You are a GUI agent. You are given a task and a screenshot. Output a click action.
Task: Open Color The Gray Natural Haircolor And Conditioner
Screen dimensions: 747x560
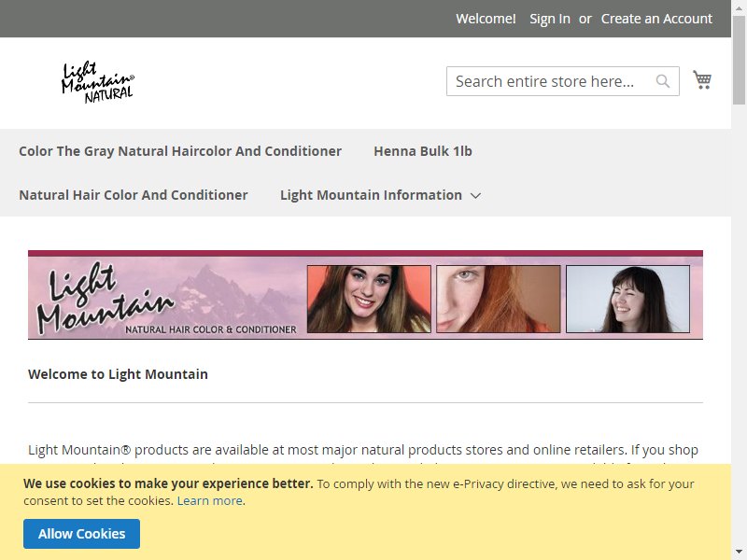(x=180, y=151)
